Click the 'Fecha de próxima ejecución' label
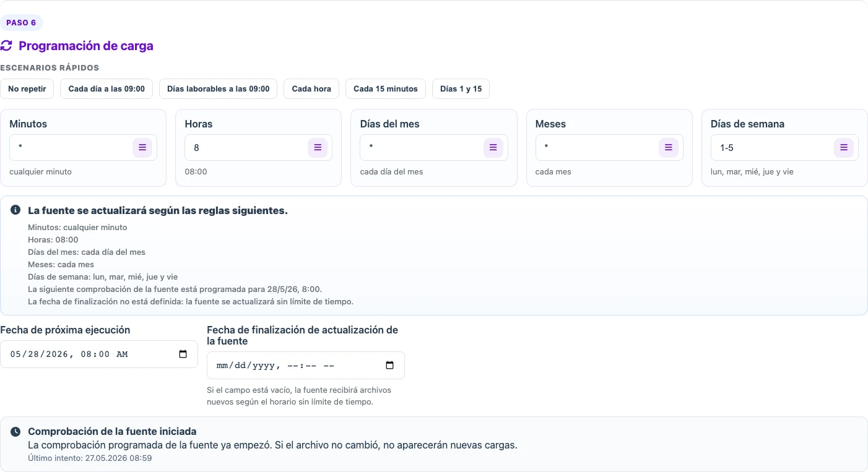Image resolution: width=868 pixels, height=472 pixels. (x=65, y=330)
